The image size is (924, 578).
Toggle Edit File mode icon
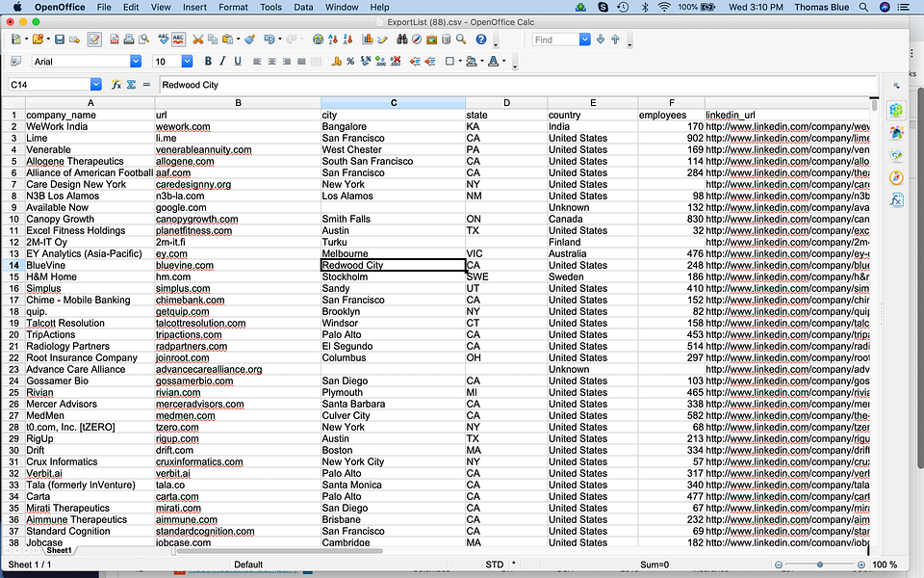coord(94,39)
